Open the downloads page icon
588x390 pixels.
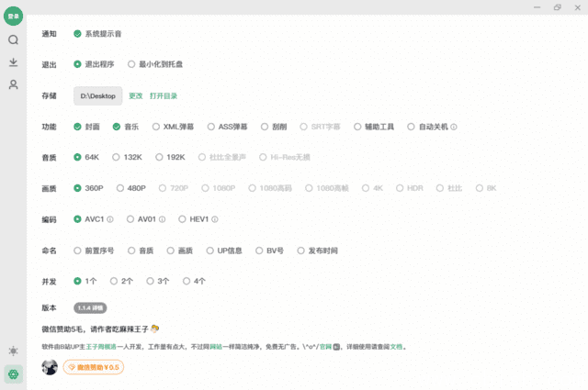tap(13, 62)
